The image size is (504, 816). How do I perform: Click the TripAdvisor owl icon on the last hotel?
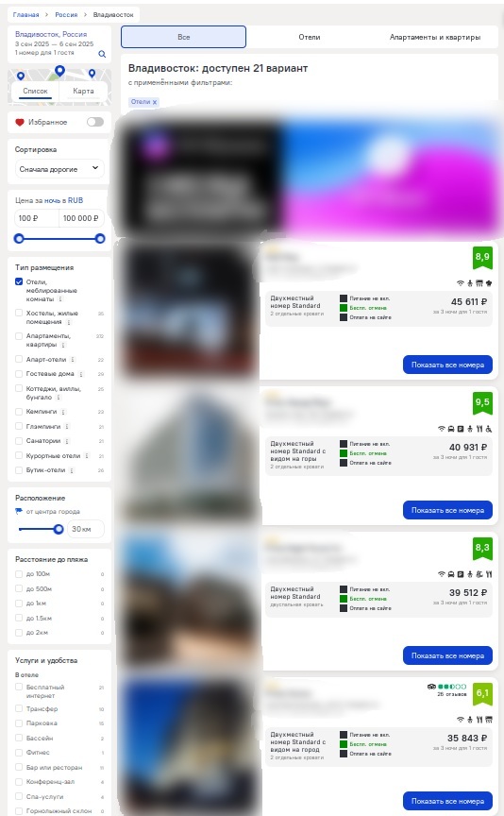(431, 687)
